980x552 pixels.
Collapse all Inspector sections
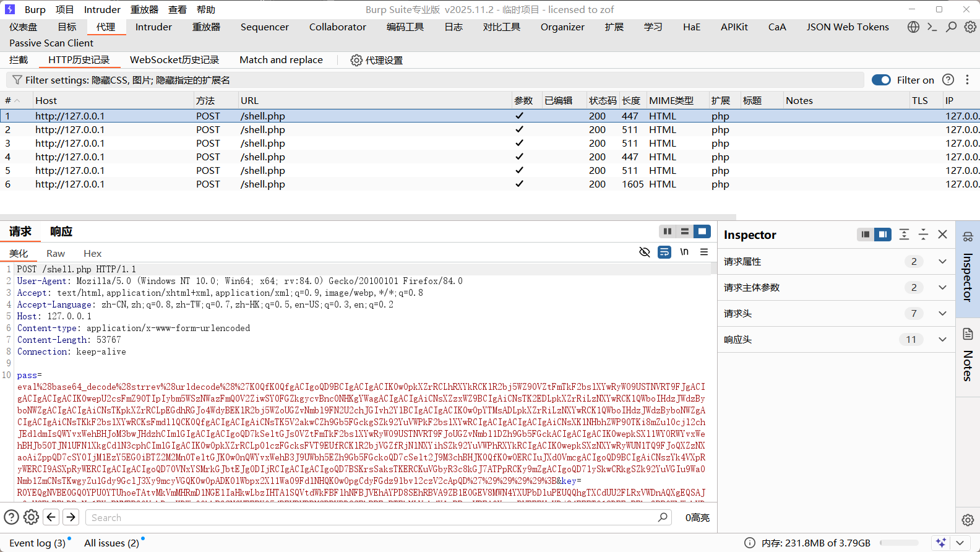[923, 235]
